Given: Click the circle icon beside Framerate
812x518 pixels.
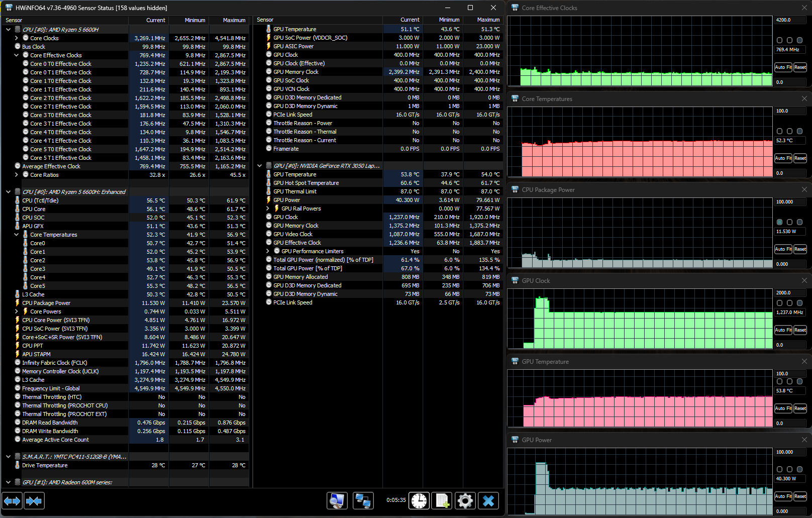Looking at the screenshot, I should 269,149.
